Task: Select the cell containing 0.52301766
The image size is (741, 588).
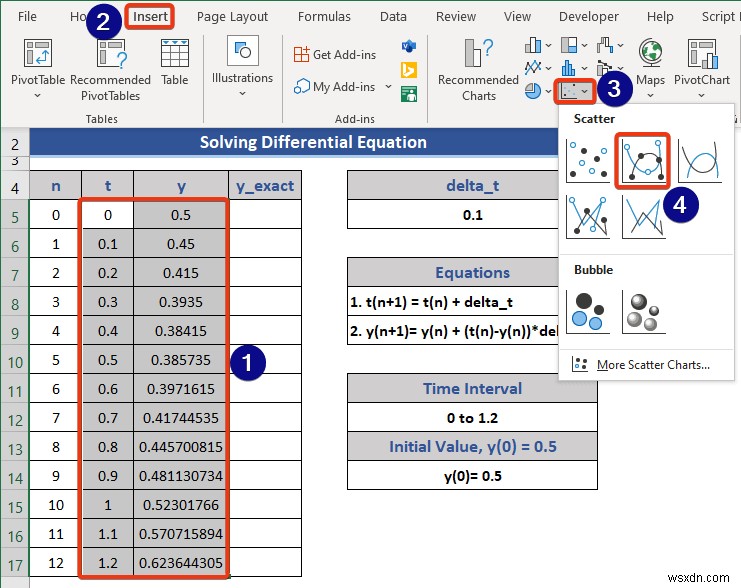Action: click(181, 505)
